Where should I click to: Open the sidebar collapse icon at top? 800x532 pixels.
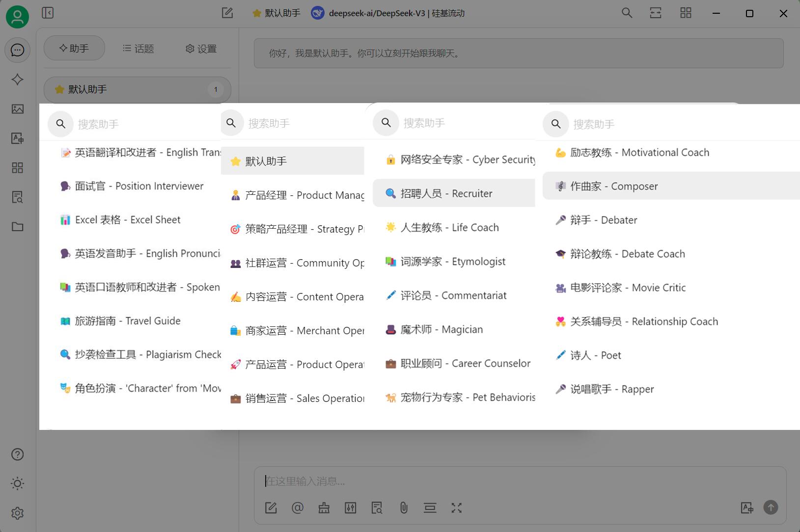pos(48,13)
